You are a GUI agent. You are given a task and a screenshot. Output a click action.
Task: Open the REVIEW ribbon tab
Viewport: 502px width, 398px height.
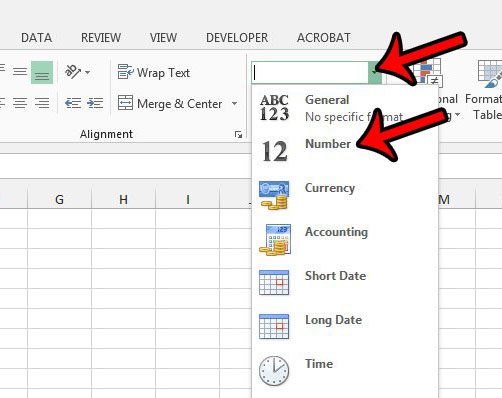[x=101, y=38]
